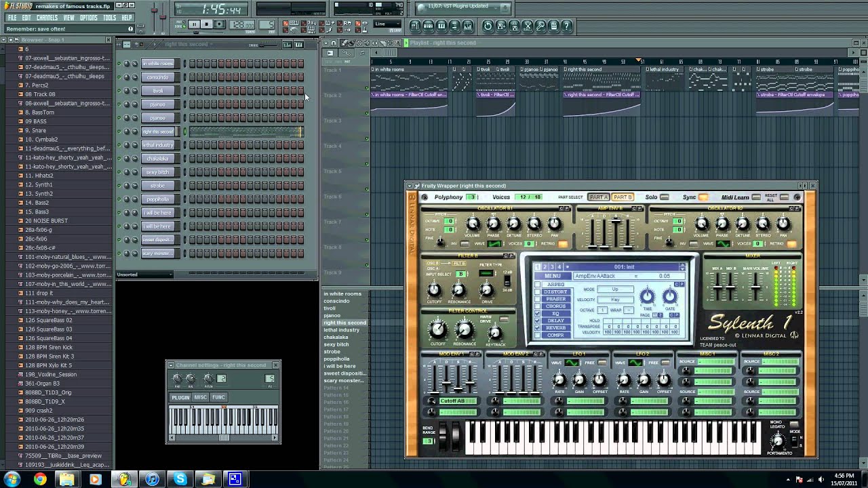
Task: Toggle the Sylenth Sync switch
Action: (x=703, y=197)
